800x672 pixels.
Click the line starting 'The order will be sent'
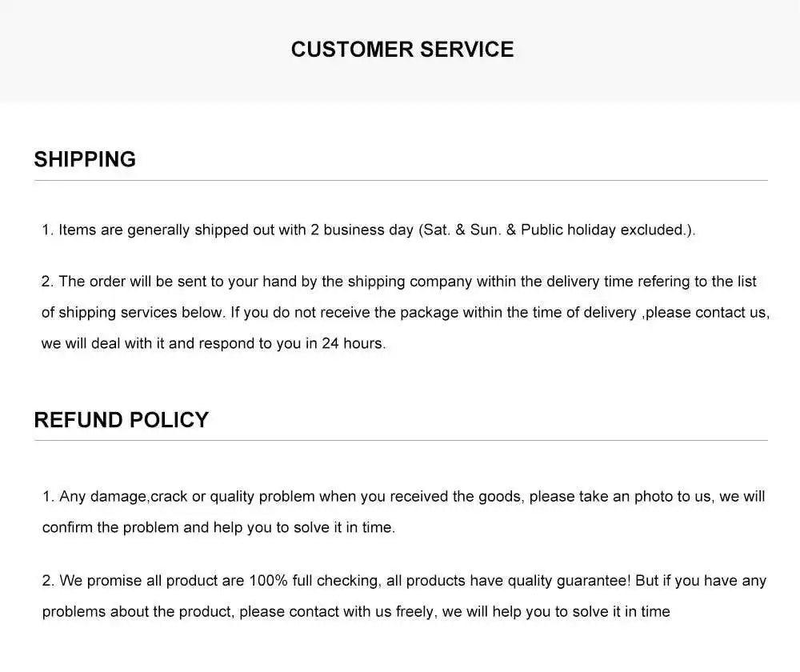[x=399, y=282]
